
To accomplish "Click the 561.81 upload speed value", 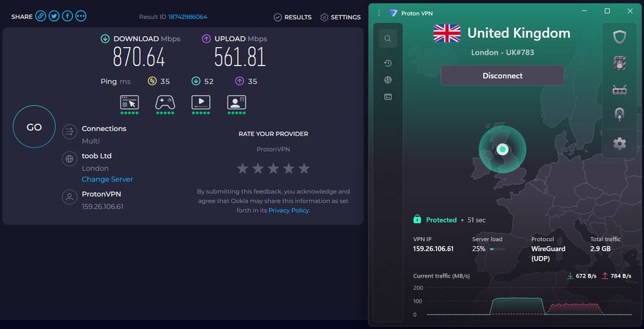I will tap(240, 57).
